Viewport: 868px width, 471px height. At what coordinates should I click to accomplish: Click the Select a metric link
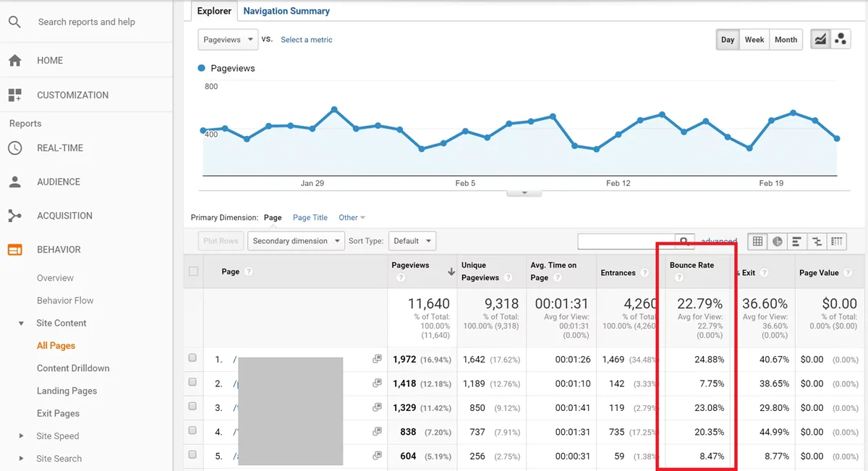pyautogui.click(x=307, y=40)
